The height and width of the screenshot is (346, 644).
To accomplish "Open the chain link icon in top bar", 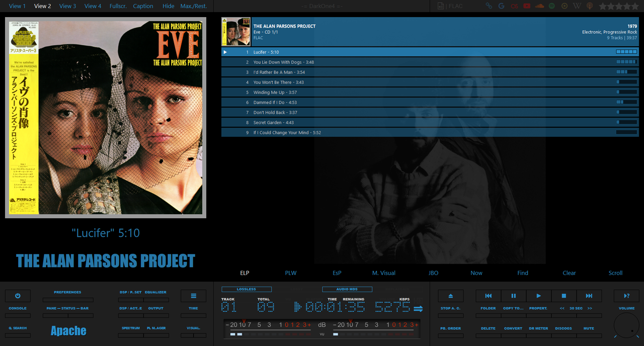I will point(489,6).
